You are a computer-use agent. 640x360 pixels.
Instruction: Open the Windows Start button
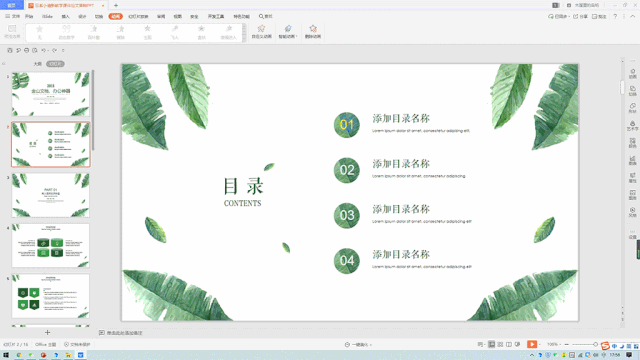(6, 355)
